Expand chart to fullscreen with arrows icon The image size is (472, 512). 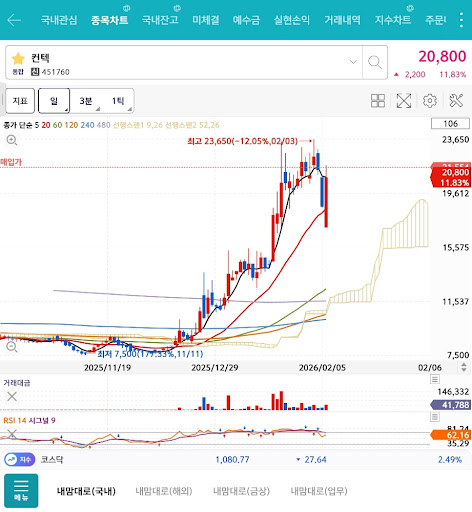(x=404, y=101)
